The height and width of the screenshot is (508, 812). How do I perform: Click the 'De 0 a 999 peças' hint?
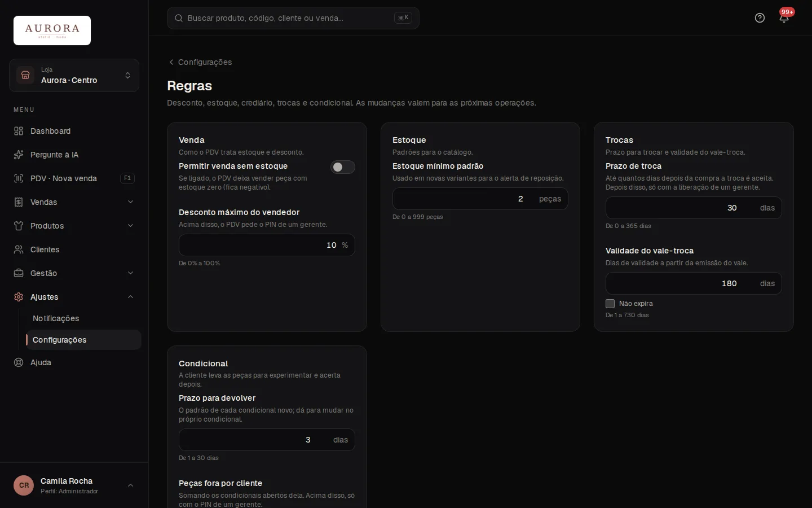pos(418,217)
